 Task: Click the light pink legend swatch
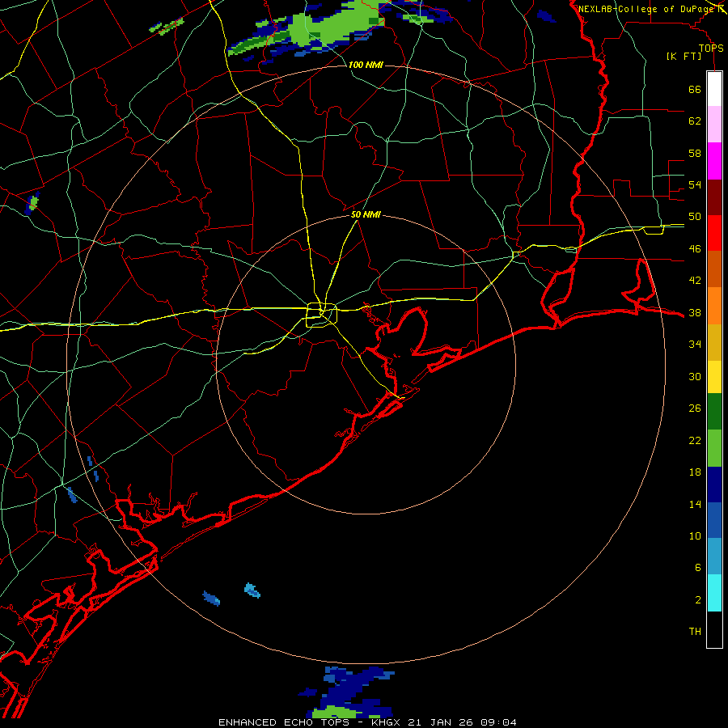714,125
